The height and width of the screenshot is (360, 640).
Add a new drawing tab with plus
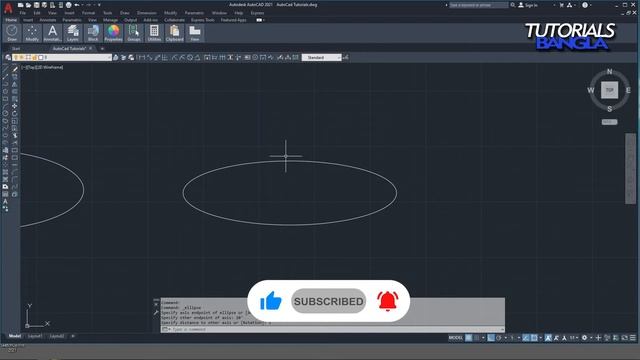click(x=102, y=49)
